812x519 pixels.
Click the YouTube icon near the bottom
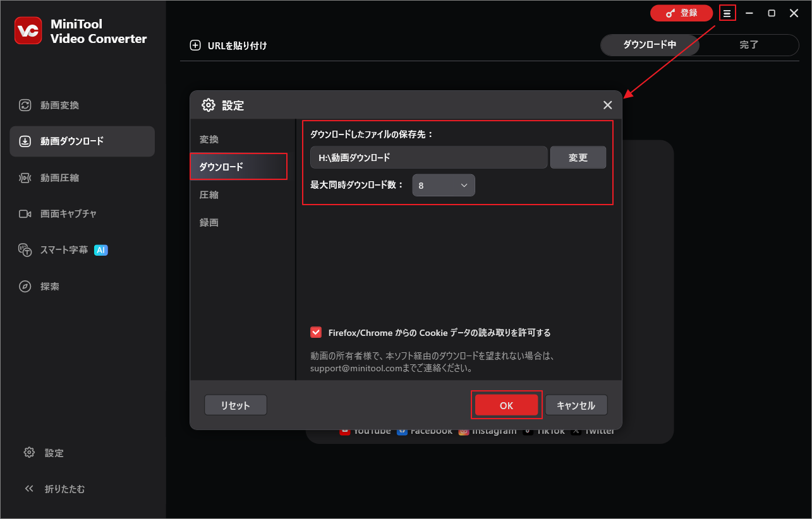tap(346, 429)
